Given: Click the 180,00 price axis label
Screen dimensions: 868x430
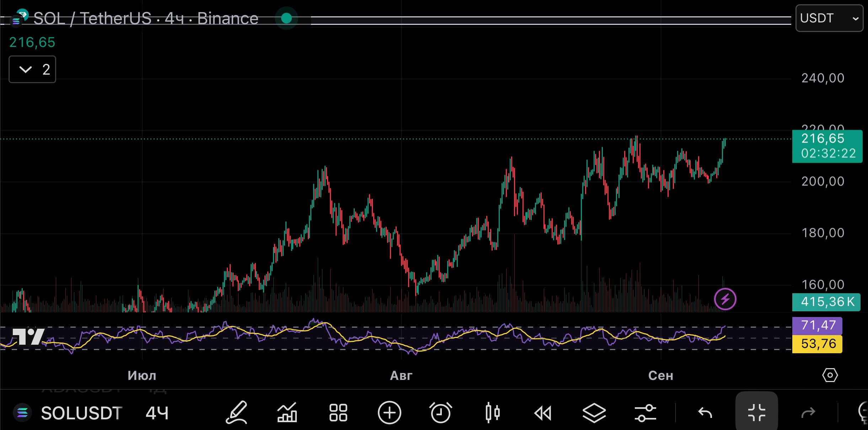Looking at the screenshot, I should (x=823, y=233).
